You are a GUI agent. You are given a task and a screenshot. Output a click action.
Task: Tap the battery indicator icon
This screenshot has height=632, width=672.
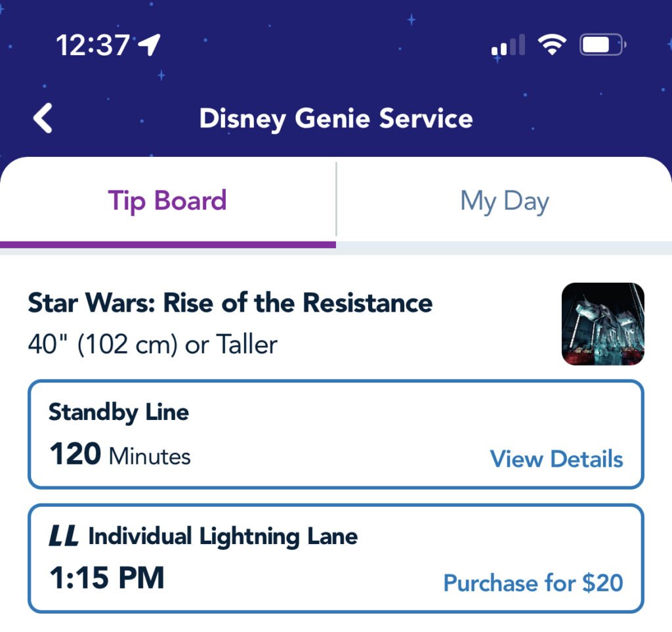[x=600, y=43]
